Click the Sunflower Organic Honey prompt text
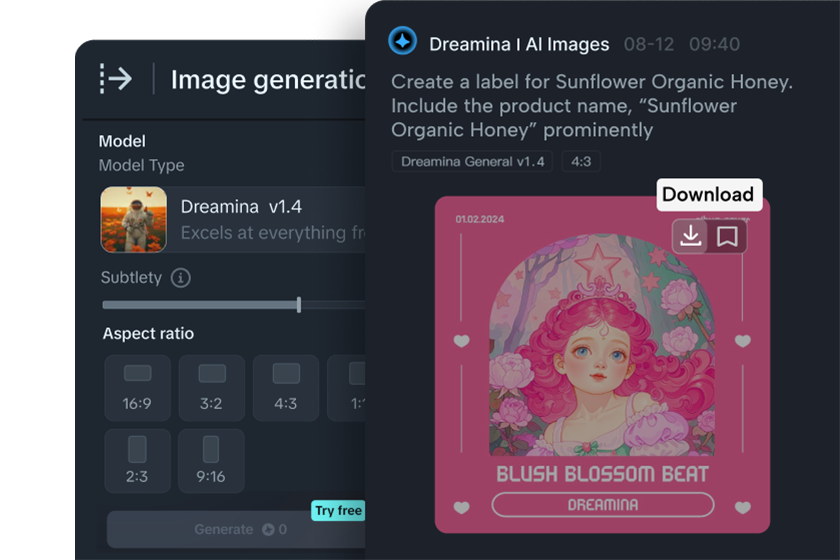Viewport: 840px width, 560px height. point(591,106)
